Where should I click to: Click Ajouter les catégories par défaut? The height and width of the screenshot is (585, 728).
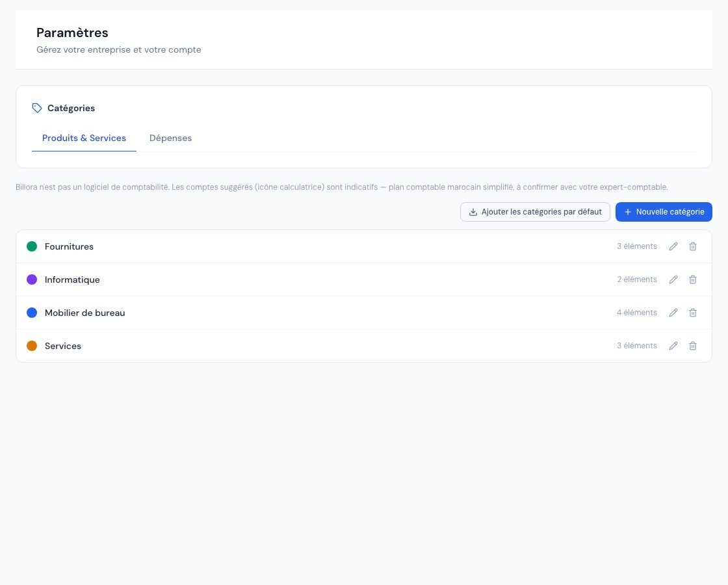[x=535, y=212]
